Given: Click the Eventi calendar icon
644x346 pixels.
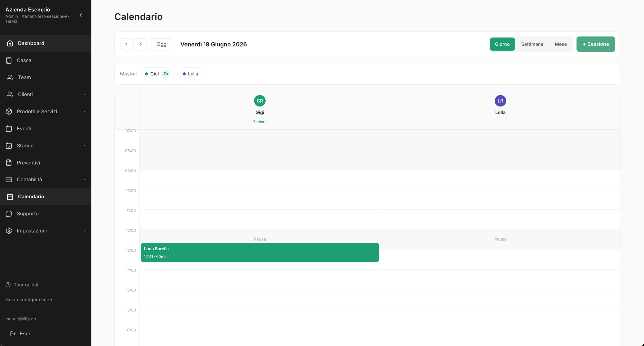Looking at the screenshot, I should point(9,129).
